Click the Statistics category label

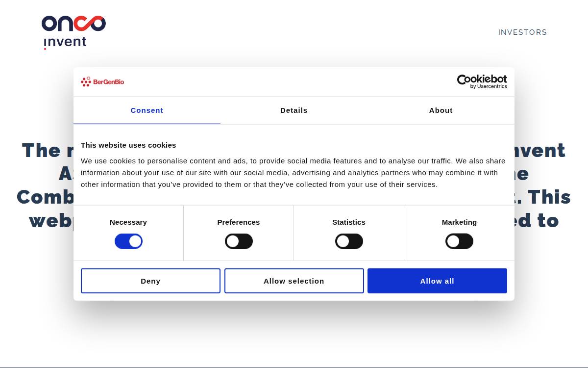(349, 222)
